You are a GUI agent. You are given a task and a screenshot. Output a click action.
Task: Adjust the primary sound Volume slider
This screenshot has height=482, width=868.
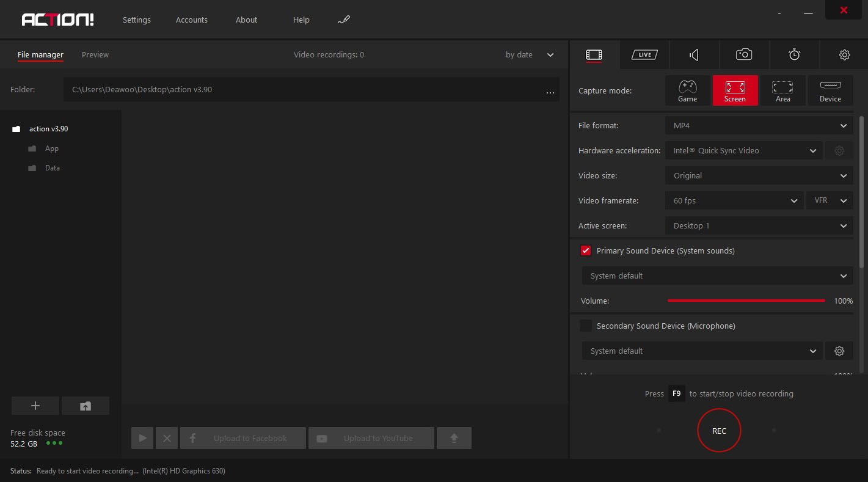[x=746, y=301]
